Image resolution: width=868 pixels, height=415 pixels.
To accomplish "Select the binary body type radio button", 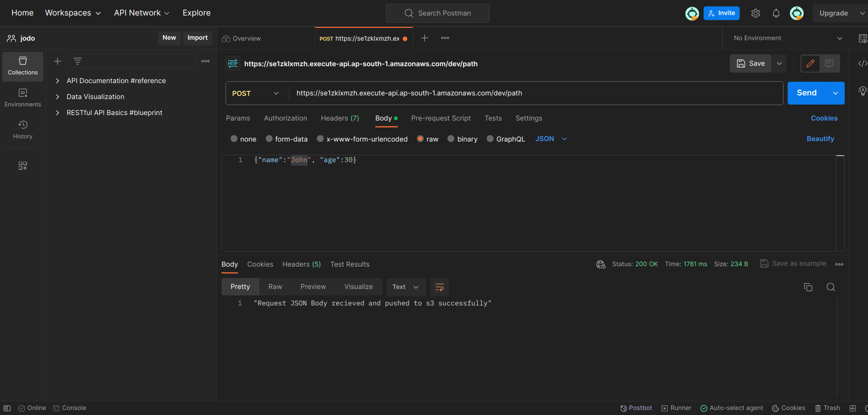I will (x=451, y=139).
